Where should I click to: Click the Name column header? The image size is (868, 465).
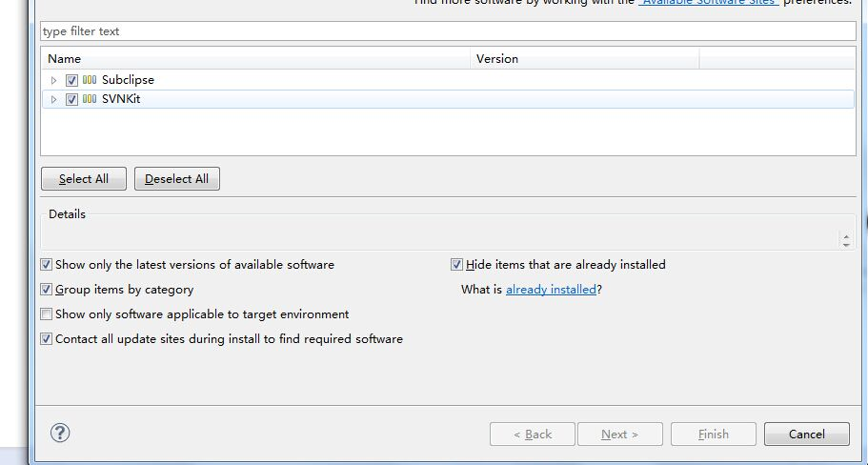255,59
